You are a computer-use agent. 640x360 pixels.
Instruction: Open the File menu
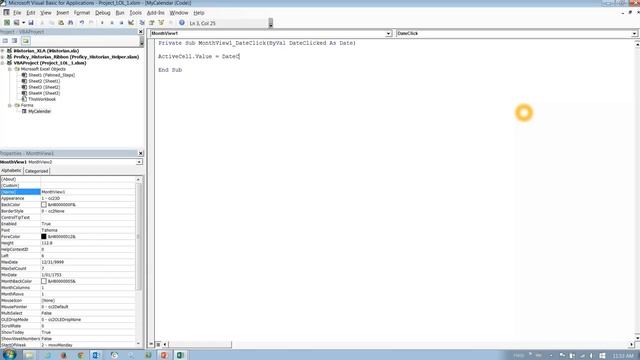(17, 13)
